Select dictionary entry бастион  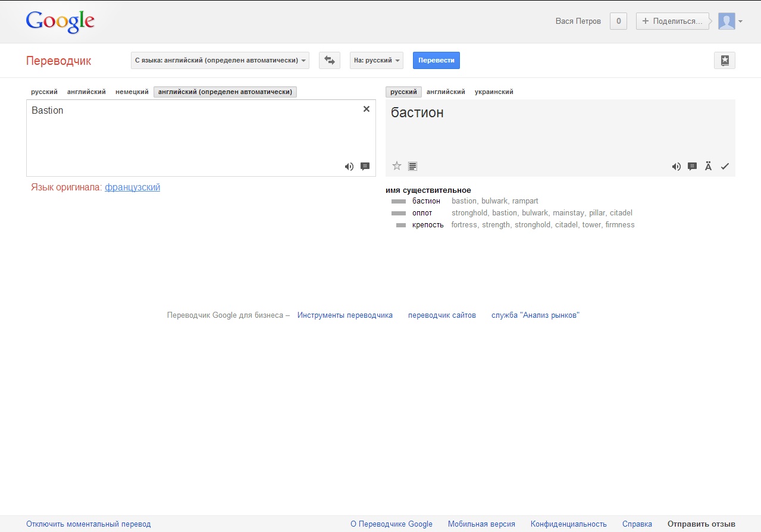coord(427,201)
